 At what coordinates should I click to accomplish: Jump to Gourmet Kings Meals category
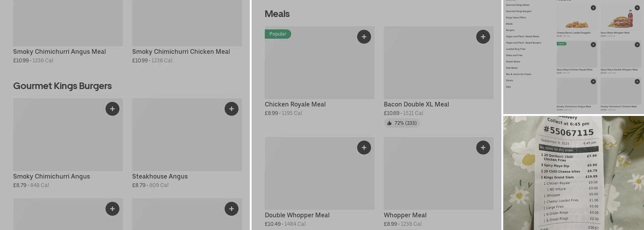pos(517,5)
